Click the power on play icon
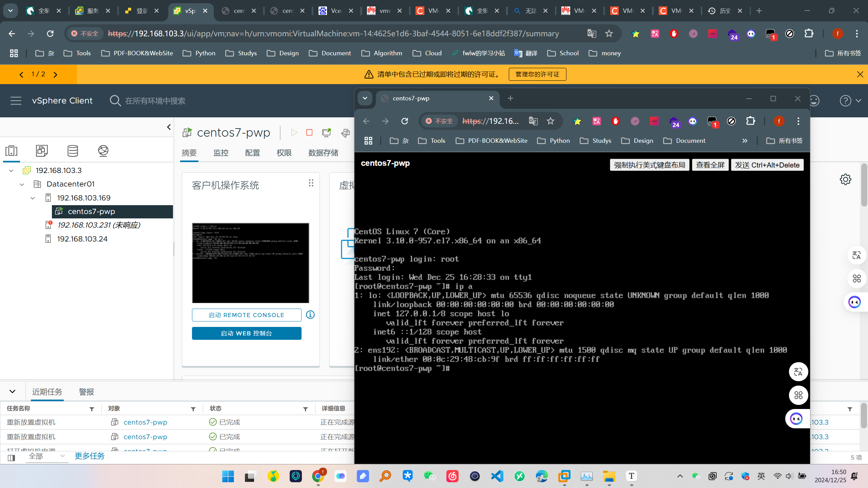This screenshot has height=488, width=868. coord(294,132)
